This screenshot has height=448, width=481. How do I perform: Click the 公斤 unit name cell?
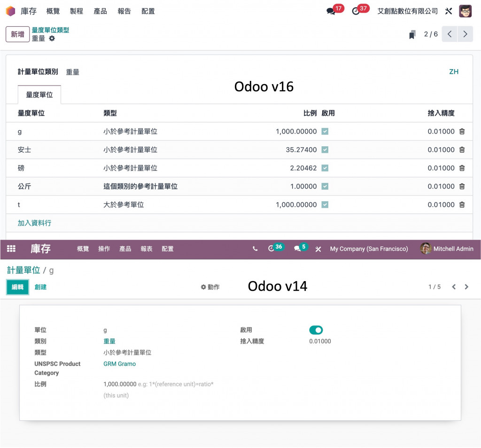coord(24,186)
